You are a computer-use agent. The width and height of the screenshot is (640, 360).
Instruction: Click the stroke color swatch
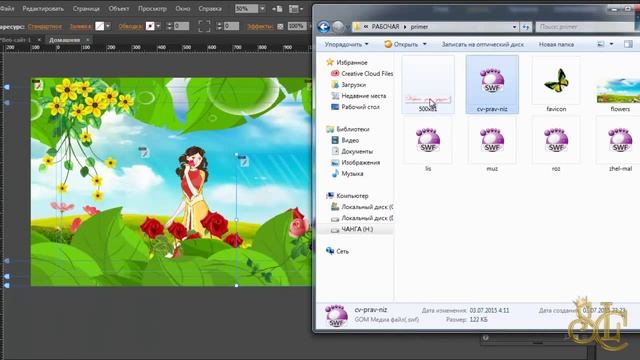[x=150, y=26]
